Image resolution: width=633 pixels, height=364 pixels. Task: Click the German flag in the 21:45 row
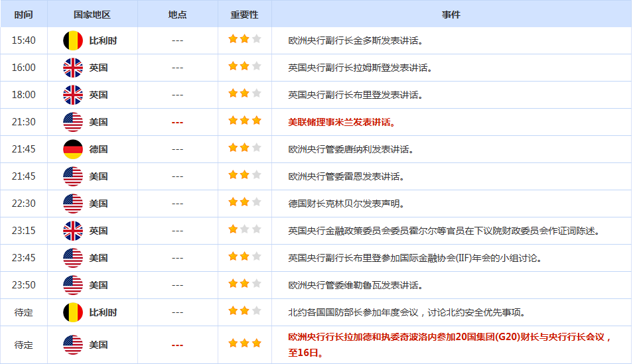(x=72, y=149)
